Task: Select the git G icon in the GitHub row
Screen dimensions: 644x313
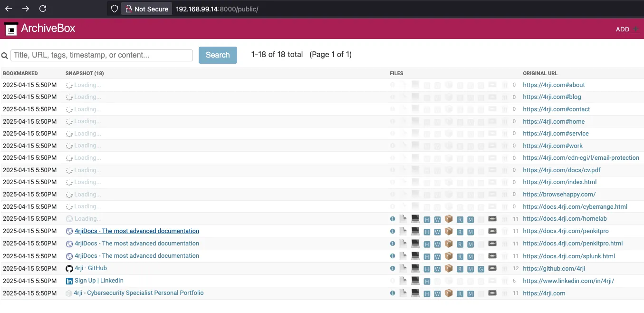Action: (481, 268)
